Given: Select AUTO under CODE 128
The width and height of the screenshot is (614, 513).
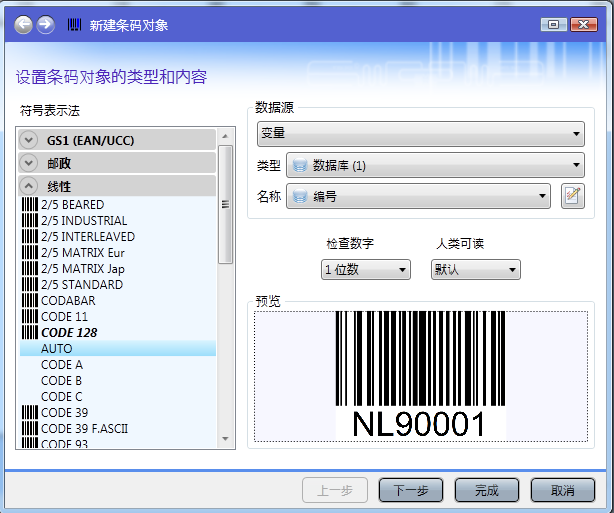Looking at the screenshot, I should tap(118, 349).
